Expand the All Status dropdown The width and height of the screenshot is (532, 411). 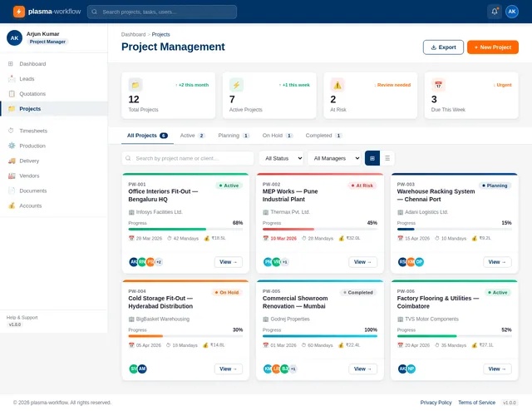[x=281, y=158]
